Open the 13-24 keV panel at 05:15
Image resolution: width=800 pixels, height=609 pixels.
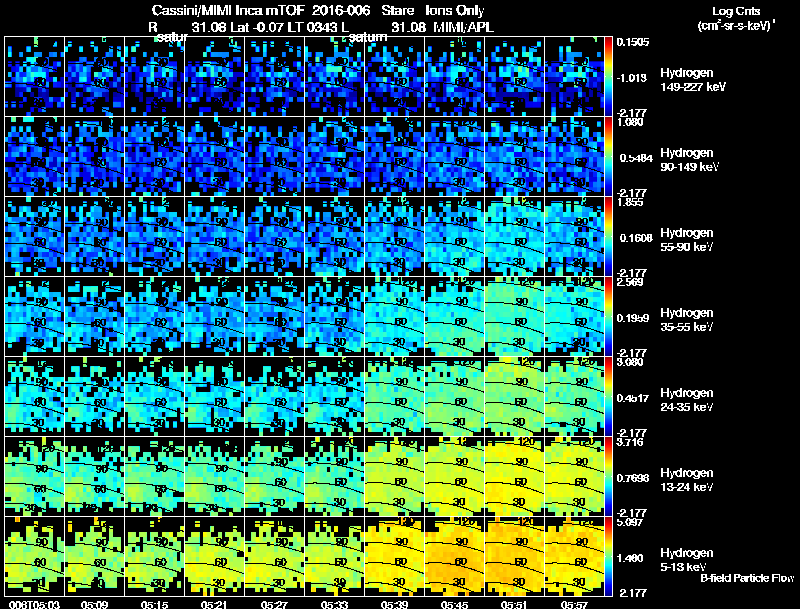155,477
